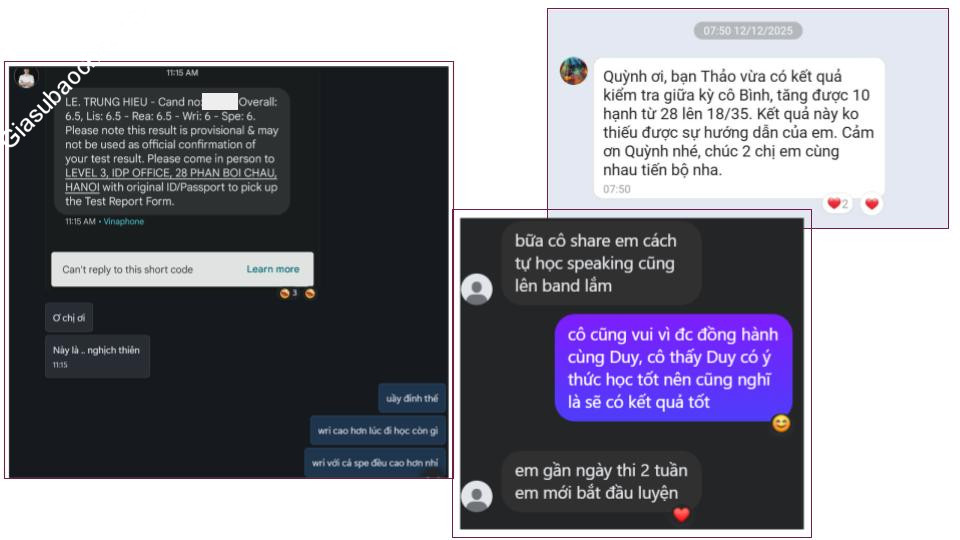Click gray avatar next to 'bữa cô share' message
Screen dimensions: 960x540
pos(477,289)
